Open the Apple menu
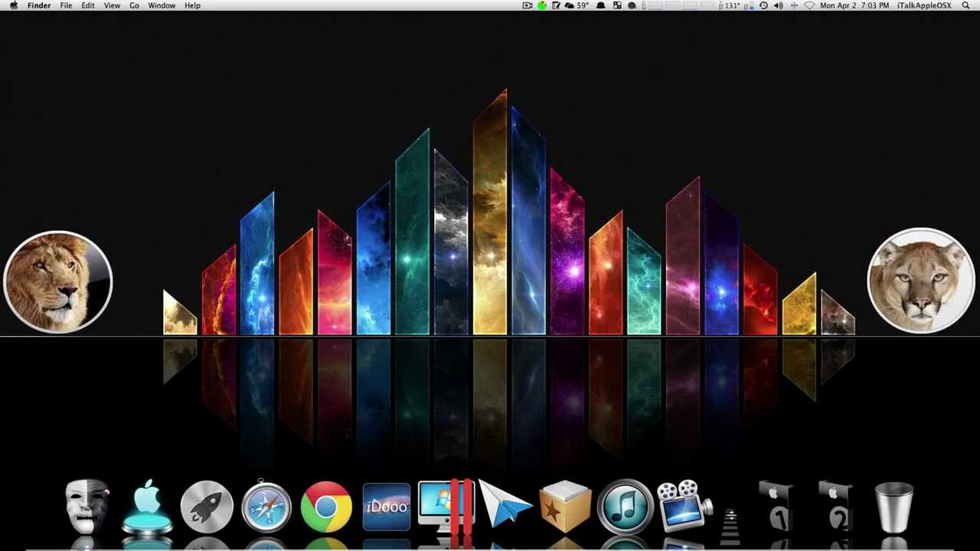980x551 pixels. tap(14, 5)
